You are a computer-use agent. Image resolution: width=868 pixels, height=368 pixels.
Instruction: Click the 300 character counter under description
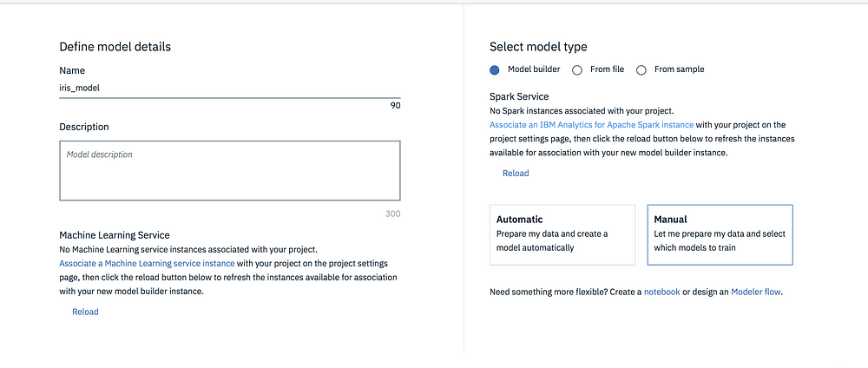393,214
